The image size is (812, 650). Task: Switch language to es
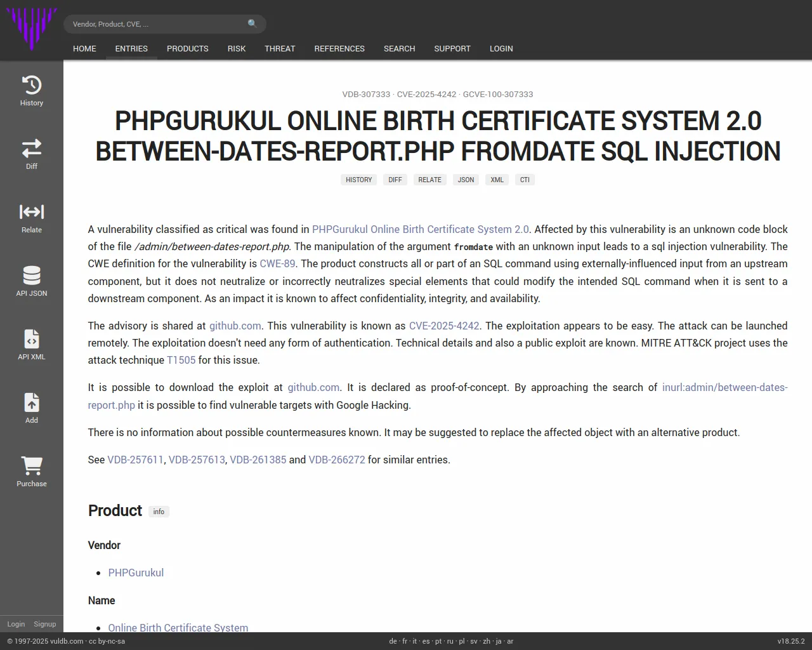[426, 641]
